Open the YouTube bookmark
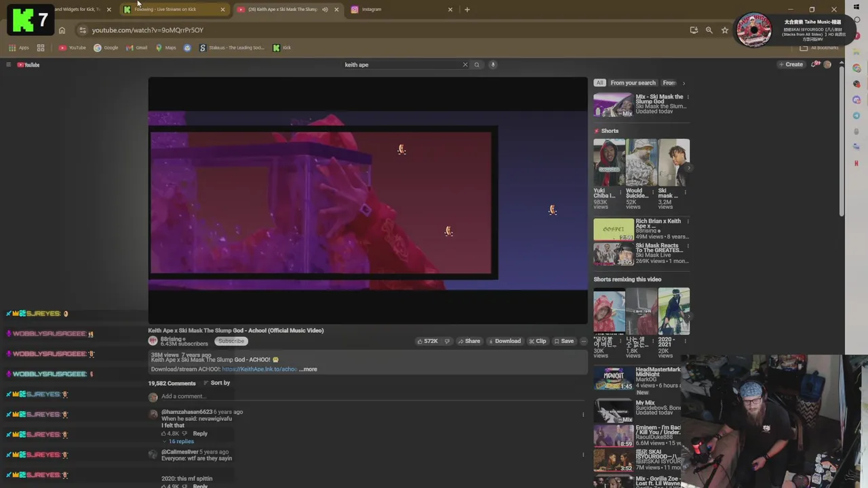The height and width of the screenshot is (488, 868). pyautogui.click(x=73, y=47)
